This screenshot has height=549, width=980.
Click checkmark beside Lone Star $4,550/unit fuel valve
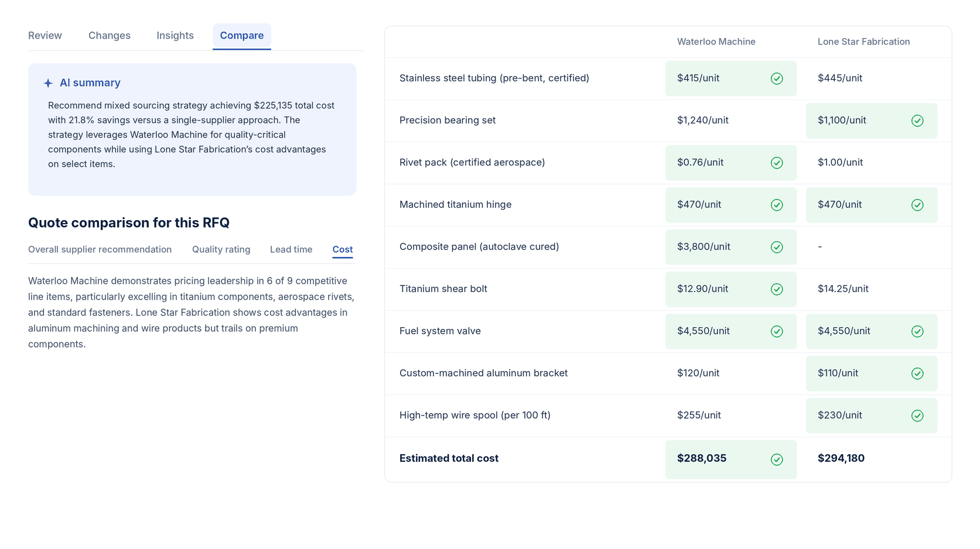pos(917,331)
